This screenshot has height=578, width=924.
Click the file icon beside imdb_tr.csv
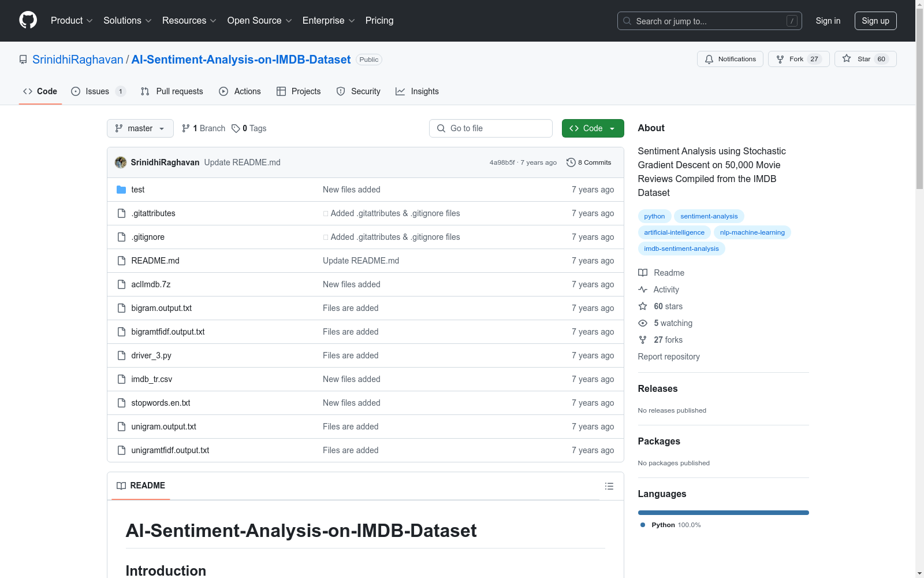click(121, 379)
